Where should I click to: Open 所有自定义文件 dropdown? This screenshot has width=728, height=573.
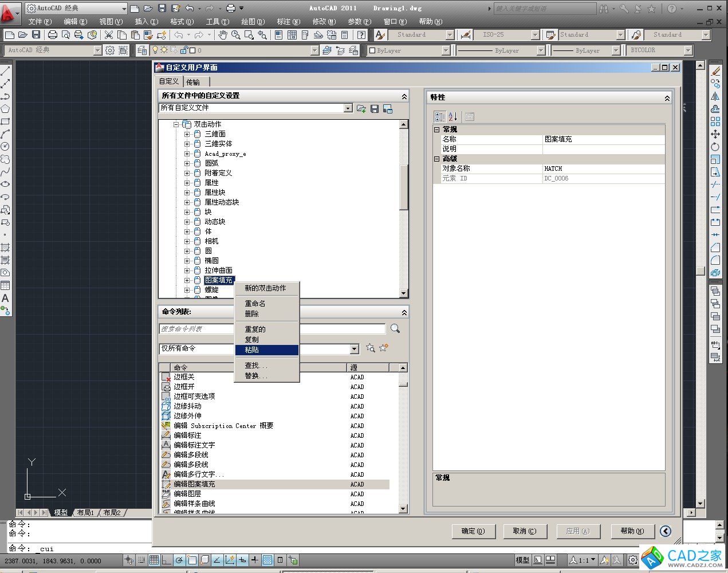click(348, 108)
